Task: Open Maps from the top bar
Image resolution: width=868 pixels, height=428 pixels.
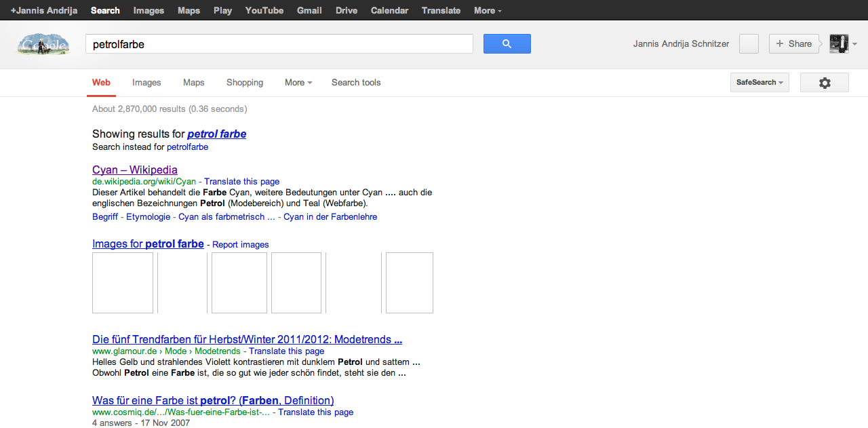Action: pos(189,10)
